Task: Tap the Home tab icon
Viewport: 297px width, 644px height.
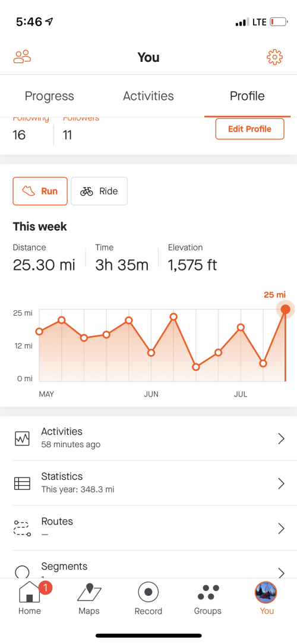Action: (30, 593)
